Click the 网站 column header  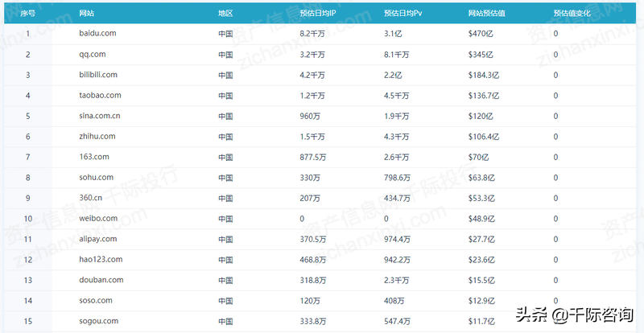tap(87, 13)
